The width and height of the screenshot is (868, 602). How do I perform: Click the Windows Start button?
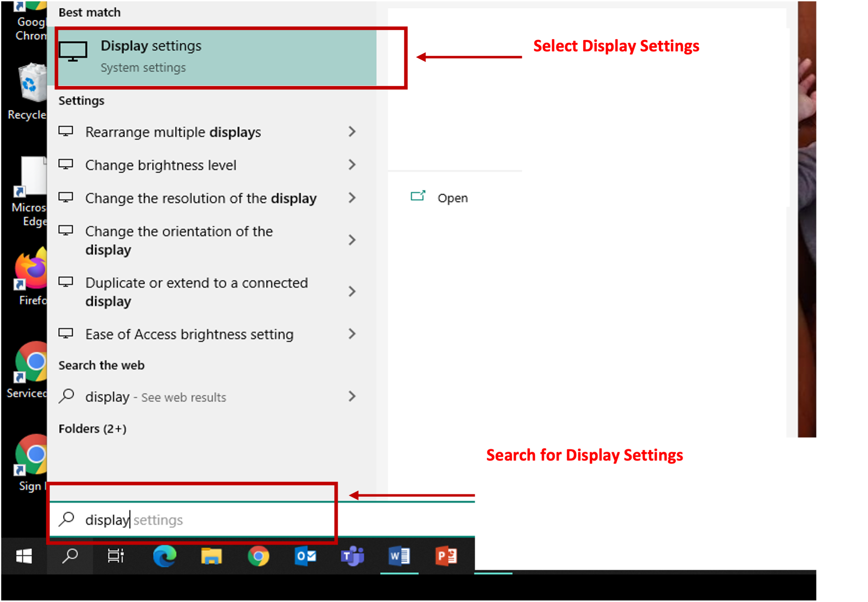pos(24,556)
